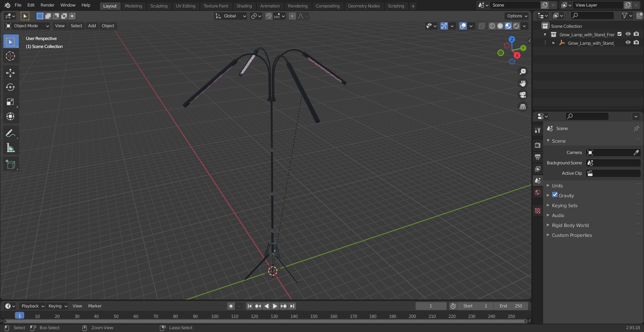
Task: Toggle proportional editing in header
Action: click(x=292, y=16)
